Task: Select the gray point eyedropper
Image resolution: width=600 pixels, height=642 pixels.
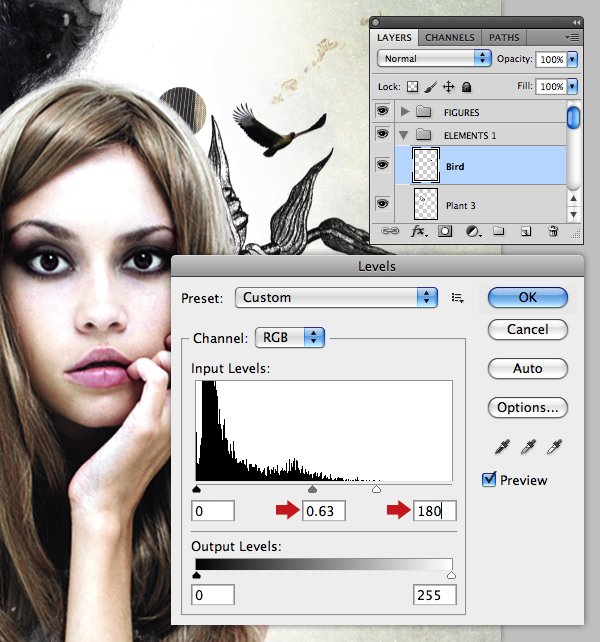Action: coord(528,447)
